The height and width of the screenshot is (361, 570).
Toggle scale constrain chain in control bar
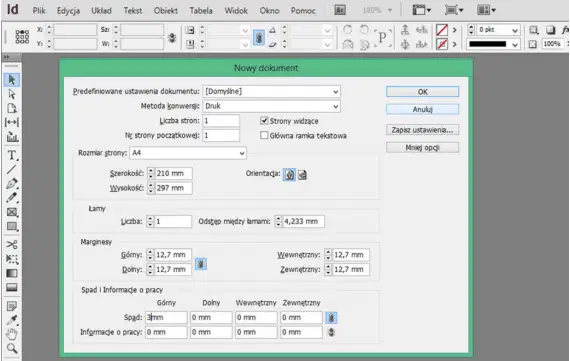coord(258,37)
